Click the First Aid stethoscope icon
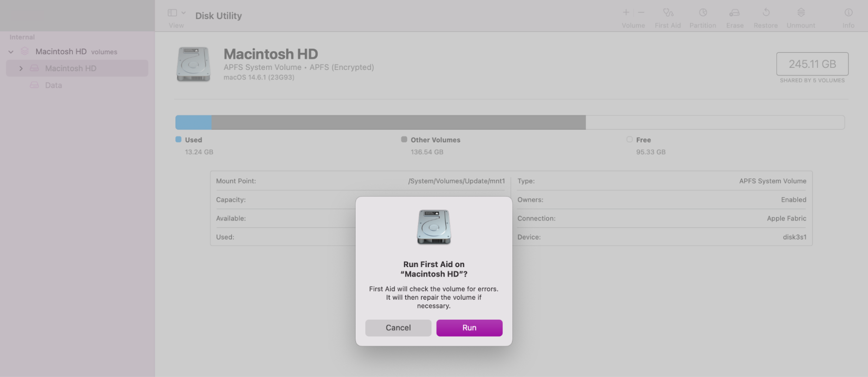The width and height of the screenshot is (868, 377). coord(668,13)
